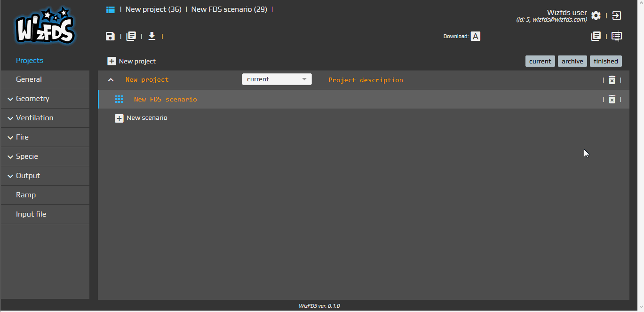Delete the New project using its trash icon
644x312 pixels.
pyautogui.click(x=612, y=79)
